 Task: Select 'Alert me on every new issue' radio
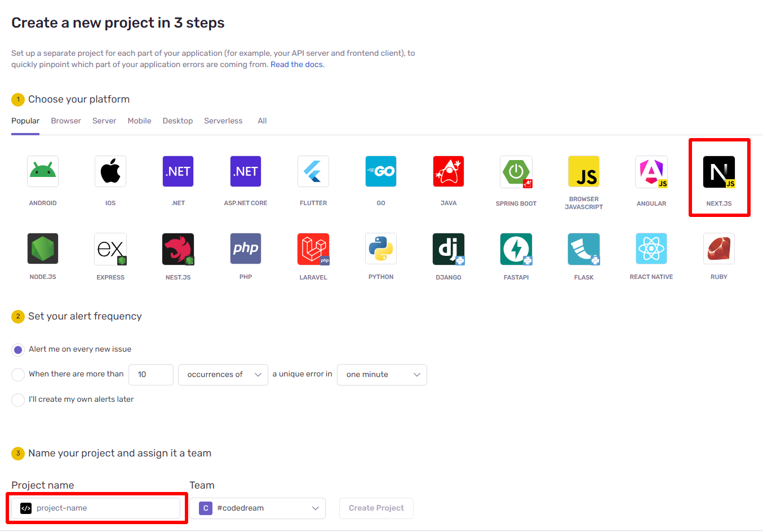tap(18, 349)
